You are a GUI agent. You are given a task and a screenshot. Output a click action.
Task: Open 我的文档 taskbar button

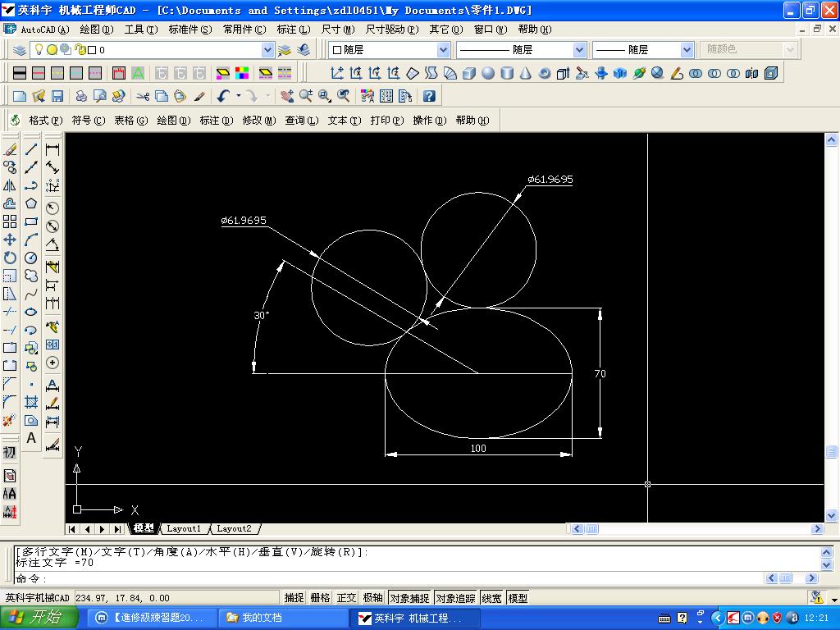coord(284,618)
